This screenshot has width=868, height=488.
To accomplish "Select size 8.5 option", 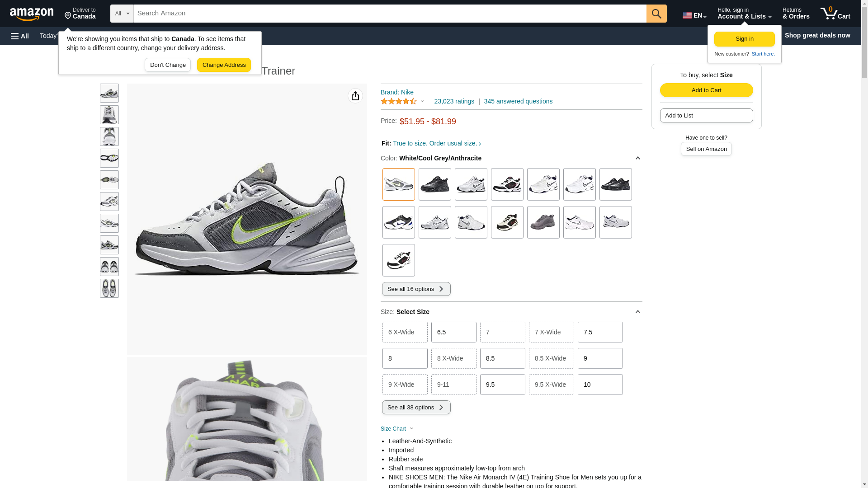I will pos(502,358).
